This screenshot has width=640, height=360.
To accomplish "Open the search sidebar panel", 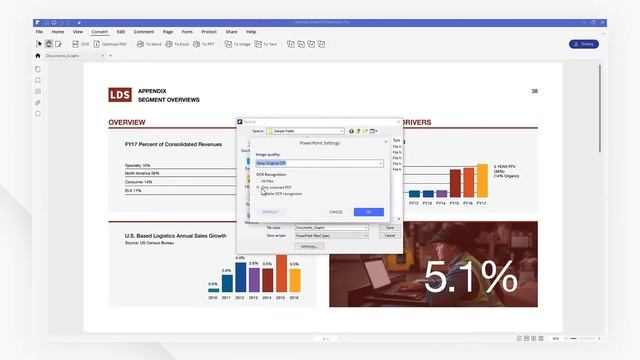I will pos(38,113).
